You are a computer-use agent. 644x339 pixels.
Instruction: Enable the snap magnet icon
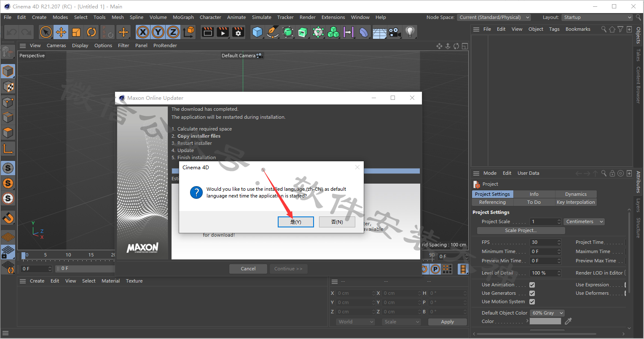tap(8, 218)
